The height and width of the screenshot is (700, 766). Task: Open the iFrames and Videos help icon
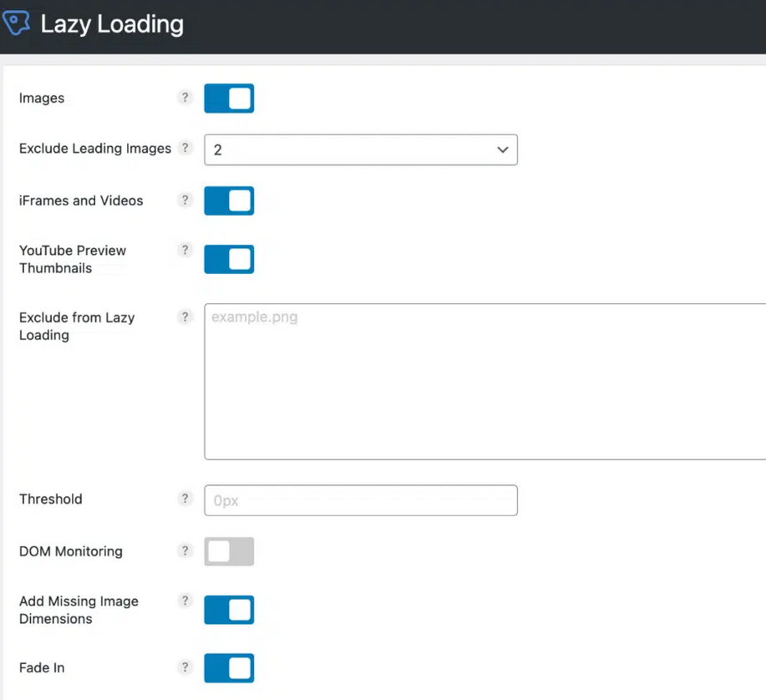[x=185, y=200]
